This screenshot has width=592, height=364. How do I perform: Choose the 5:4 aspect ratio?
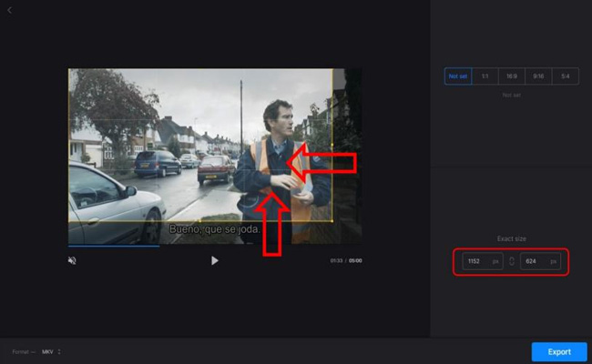pyautogui.click(x=566, y=76)
